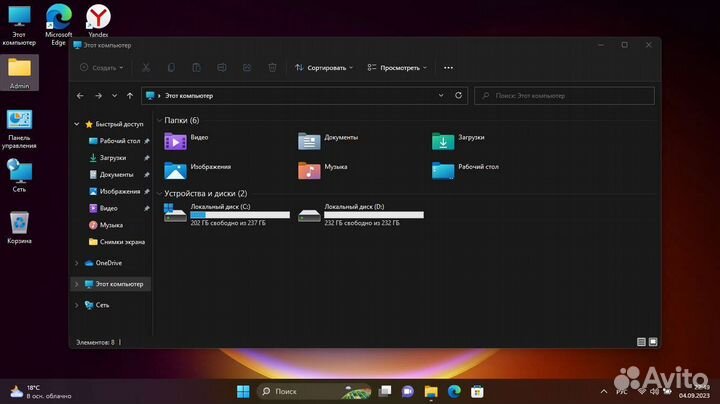Select Панель управления desktop icon
This screenshot has width=720, height=404.
pos(19,129)
